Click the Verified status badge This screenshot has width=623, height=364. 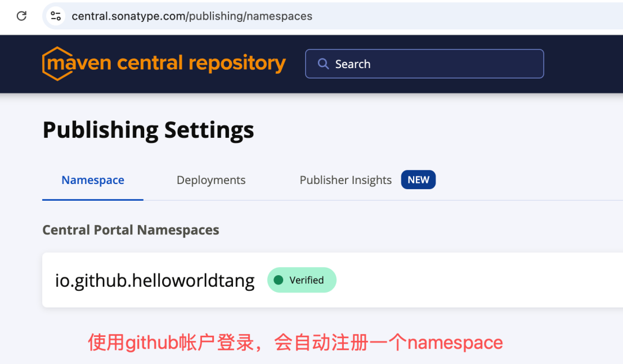pyautogui.click(x=302, y=280)
